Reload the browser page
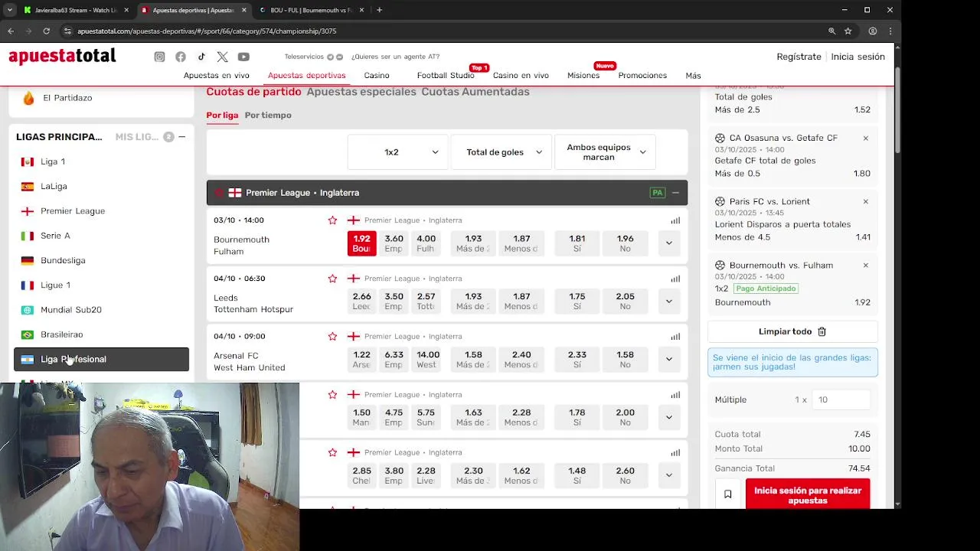 47,31
